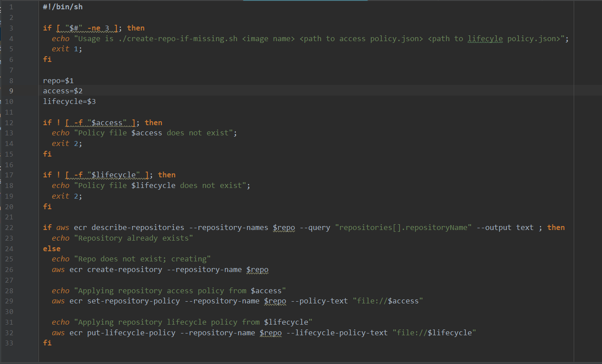Click "then" at the end of line 22
602x364 pixels.
coord(556,228)
